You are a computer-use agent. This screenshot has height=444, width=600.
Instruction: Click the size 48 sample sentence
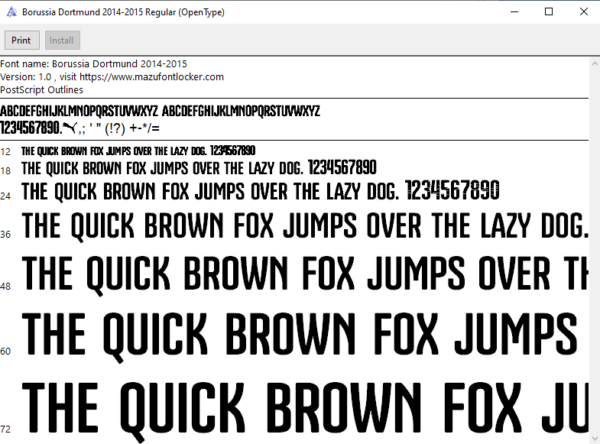(305, 275)
